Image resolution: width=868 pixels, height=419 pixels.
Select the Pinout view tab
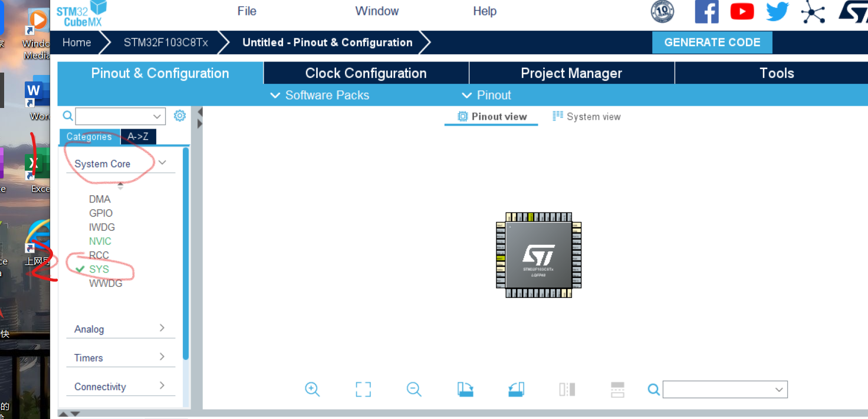tap(492, 116)
